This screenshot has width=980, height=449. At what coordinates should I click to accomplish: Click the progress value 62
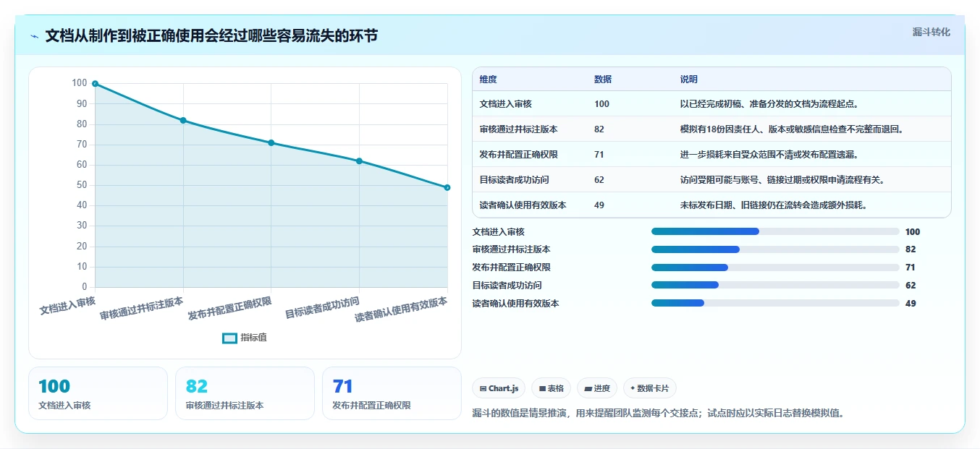click(x=911, y=286)
